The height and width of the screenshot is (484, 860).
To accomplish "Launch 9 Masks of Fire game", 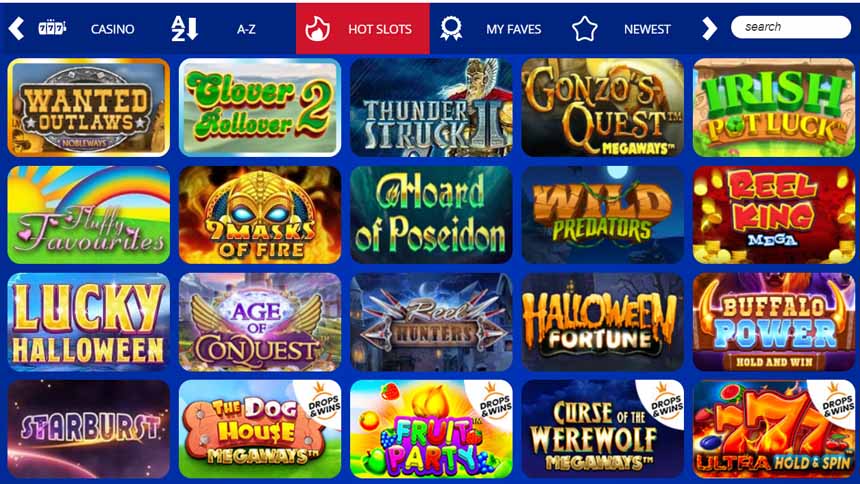I will (260, 215).
